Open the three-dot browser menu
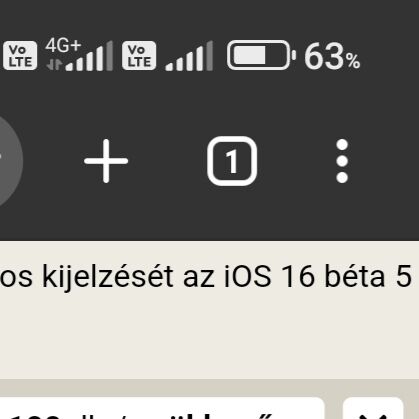419x419 pixels. pos(342,161)
